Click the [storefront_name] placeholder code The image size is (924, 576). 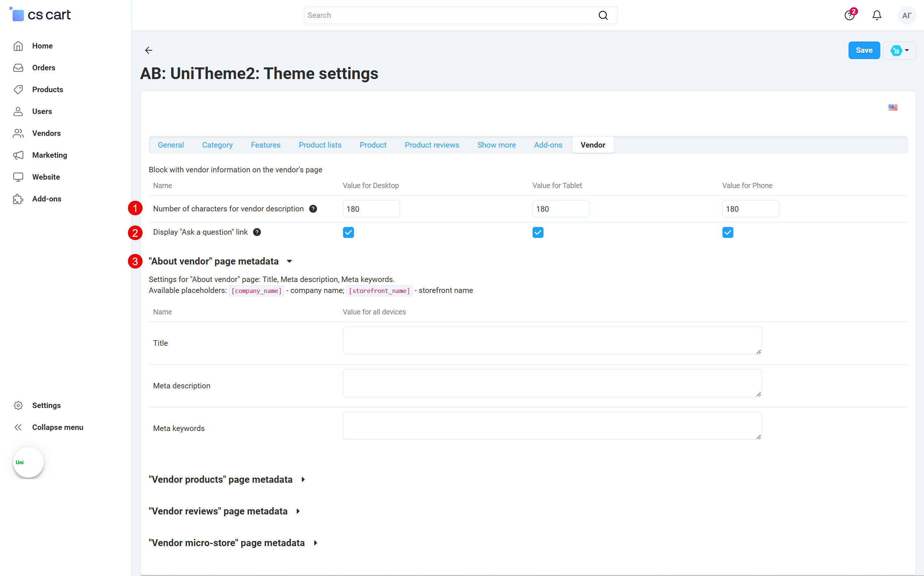point(379,291)
